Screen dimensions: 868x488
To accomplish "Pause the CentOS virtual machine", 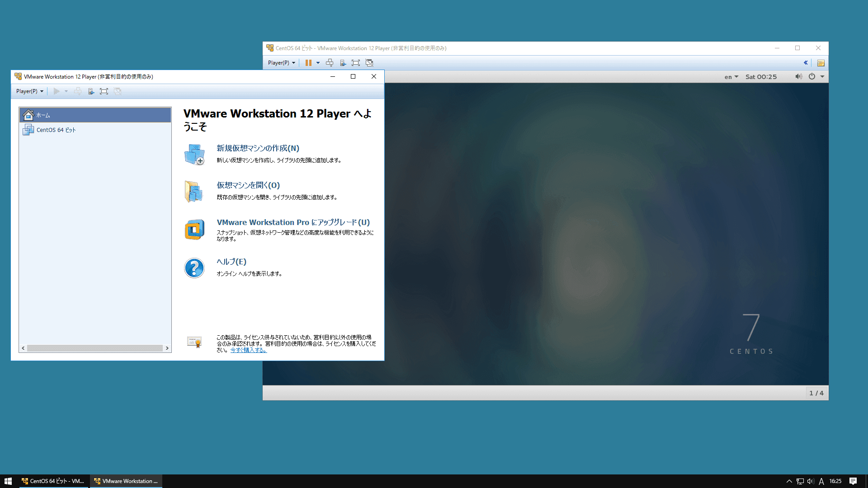I will (308, 63).
